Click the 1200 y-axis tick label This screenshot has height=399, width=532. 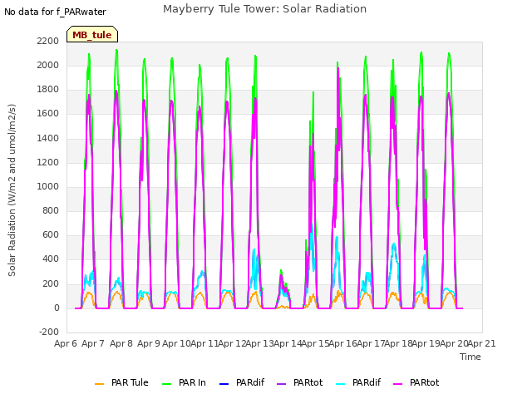click(48, 163)
